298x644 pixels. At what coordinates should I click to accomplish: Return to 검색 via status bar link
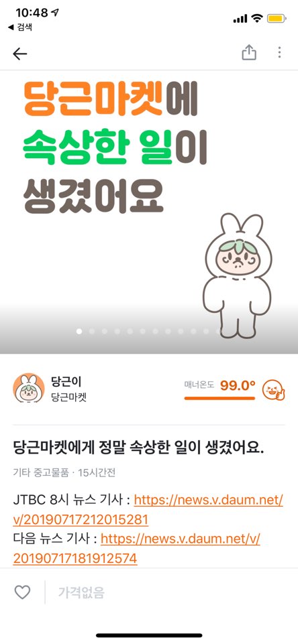(19, 27)
